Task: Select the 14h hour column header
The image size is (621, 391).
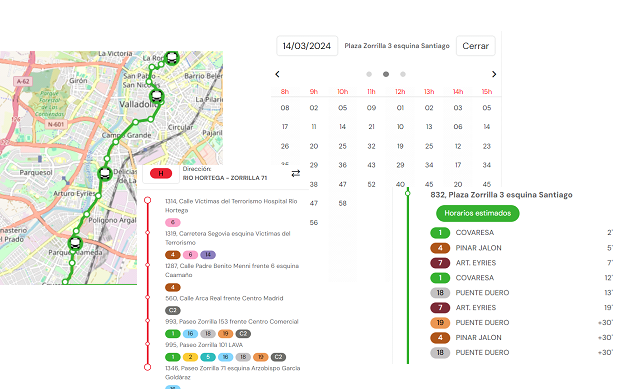Action: pyautogui.click(x=458, y=92)
